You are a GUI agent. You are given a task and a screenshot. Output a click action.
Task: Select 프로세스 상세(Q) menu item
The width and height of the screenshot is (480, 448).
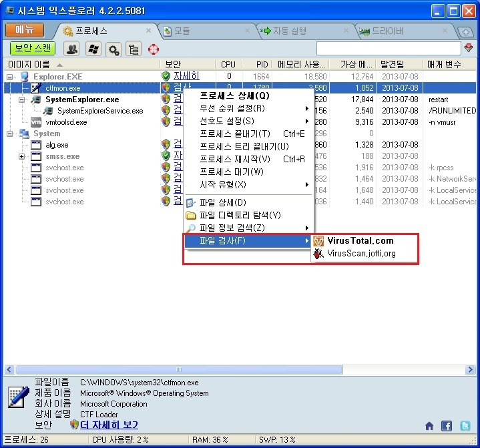pos(249,96)
